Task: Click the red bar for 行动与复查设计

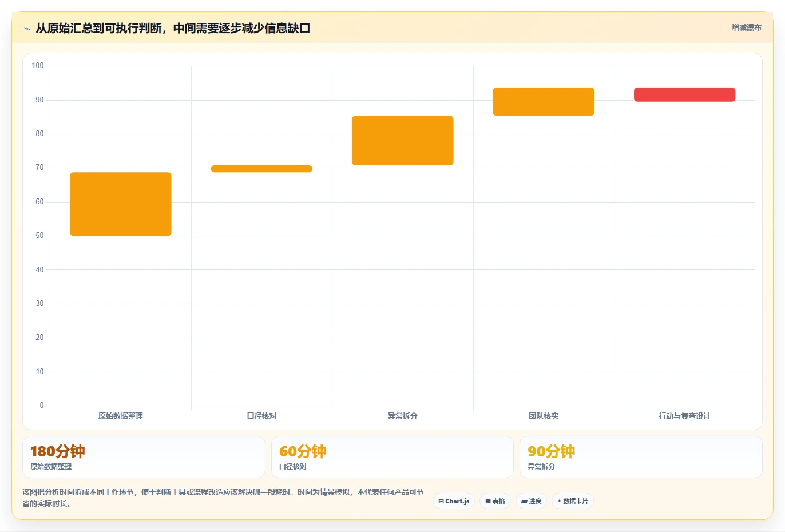Action: 685,94
